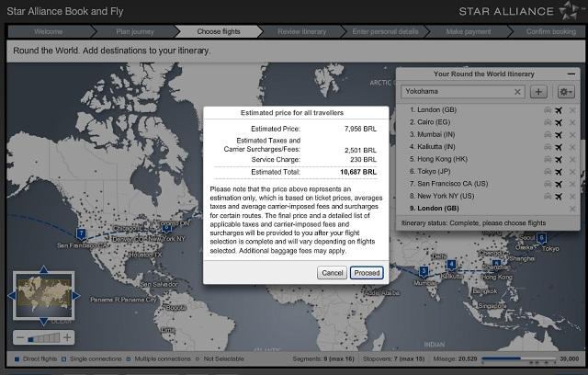
Task: Click the Mileage 20,529 status text
Action: click(456, 358)
